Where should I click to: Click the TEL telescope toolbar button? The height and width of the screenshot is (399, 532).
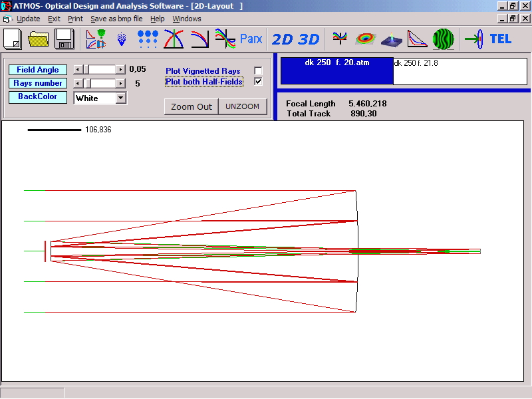pos(500,39)
